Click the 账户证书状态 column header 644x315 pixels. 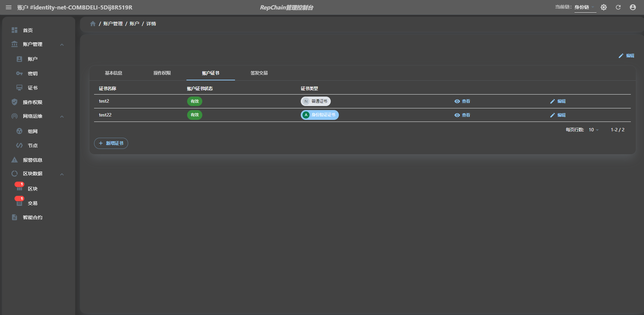pyautogui.click(x=200, y=88)
